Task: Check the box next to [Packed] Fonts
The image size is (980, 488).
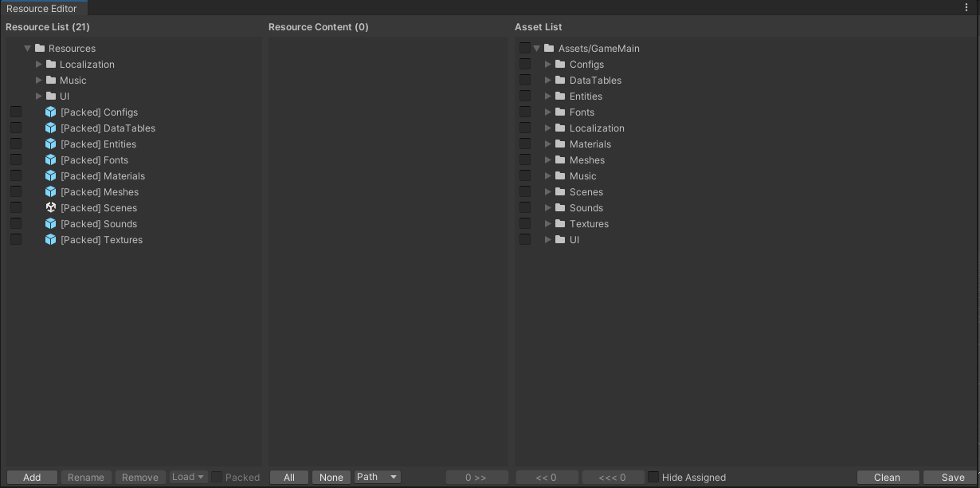Action: pos(15,159)
